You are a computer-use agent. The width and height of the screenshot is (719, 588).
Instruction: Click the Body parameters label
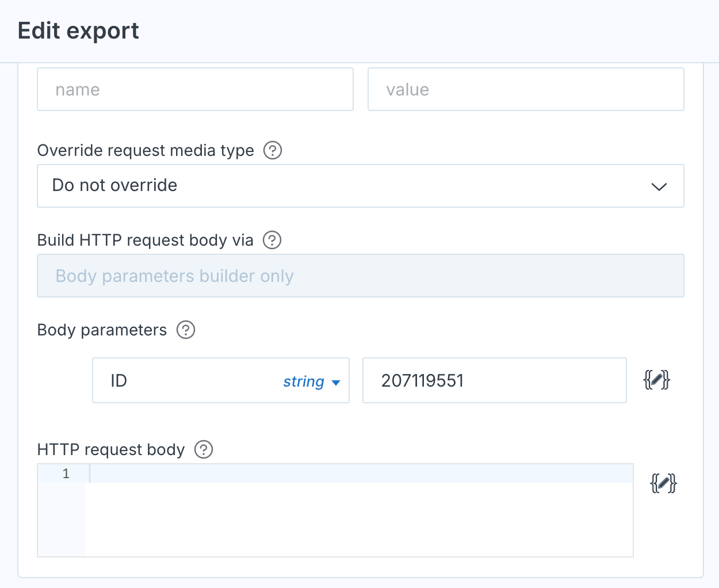pyautogui.click(x=102, y=330)
